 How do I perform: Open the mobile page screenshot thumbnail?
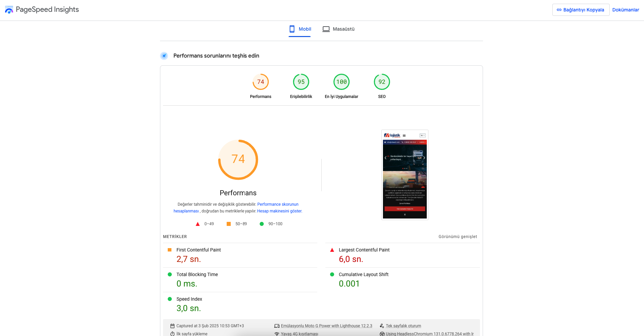(405, 175)
